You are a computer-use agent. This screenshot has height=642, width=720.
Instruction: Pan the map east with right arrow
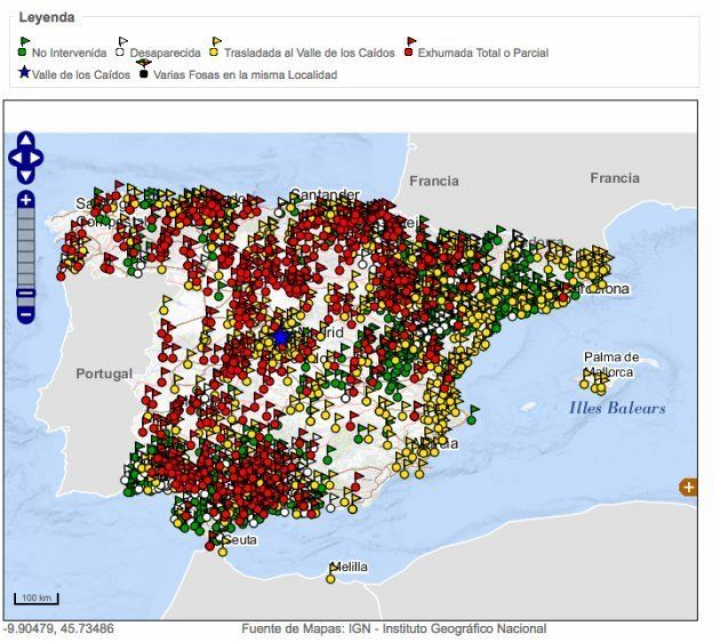(38, 158)
